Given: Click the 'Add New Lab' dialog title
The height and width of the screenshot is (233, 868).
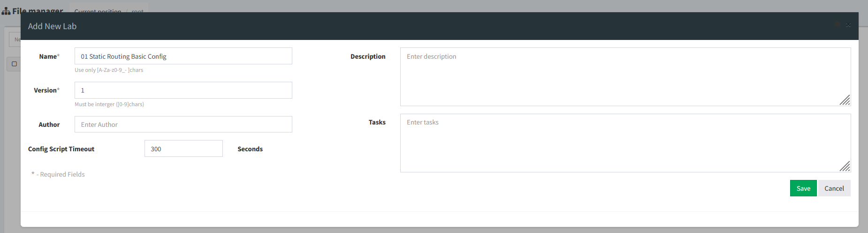Looking at the screenshot, I should tap(52, 26).
